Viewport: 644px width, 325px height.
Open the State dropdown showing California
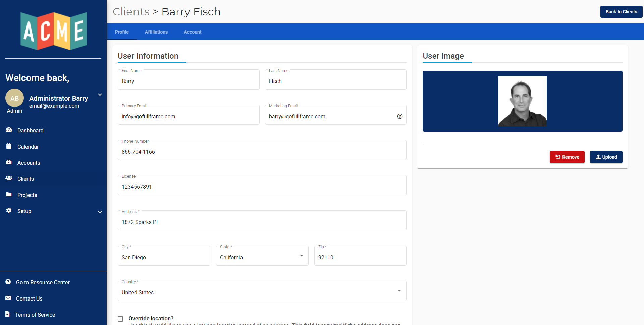[x=262, y=256]
